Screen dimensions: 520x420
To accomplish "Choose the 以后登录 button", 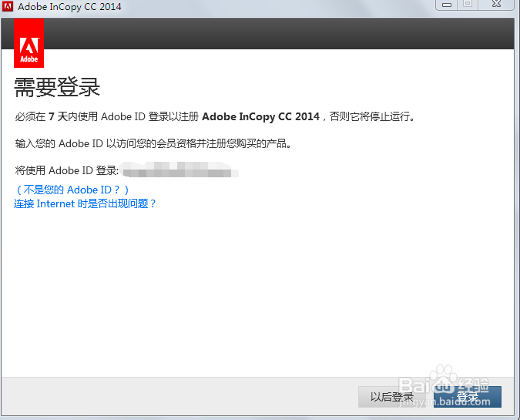I will (x=392, y=397).
